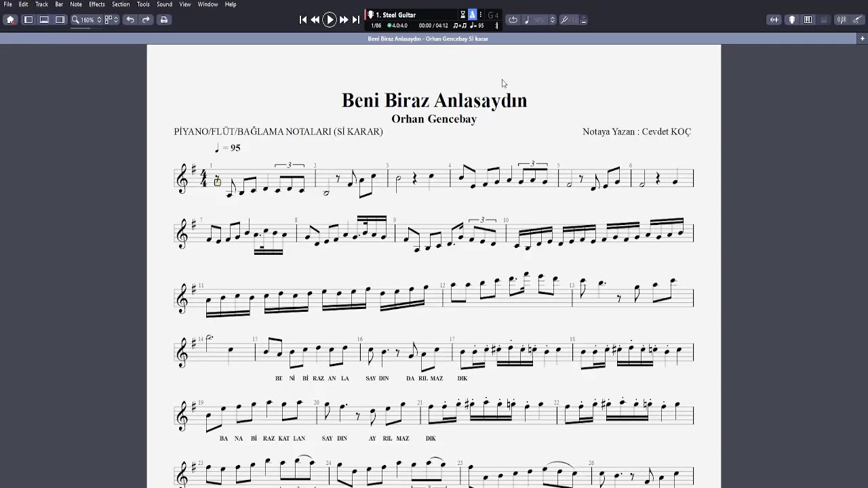The width and height of the screenshot is (868, 488).
Task: Click the zoom magnifier icon
Action: click(x=75, y=20)
